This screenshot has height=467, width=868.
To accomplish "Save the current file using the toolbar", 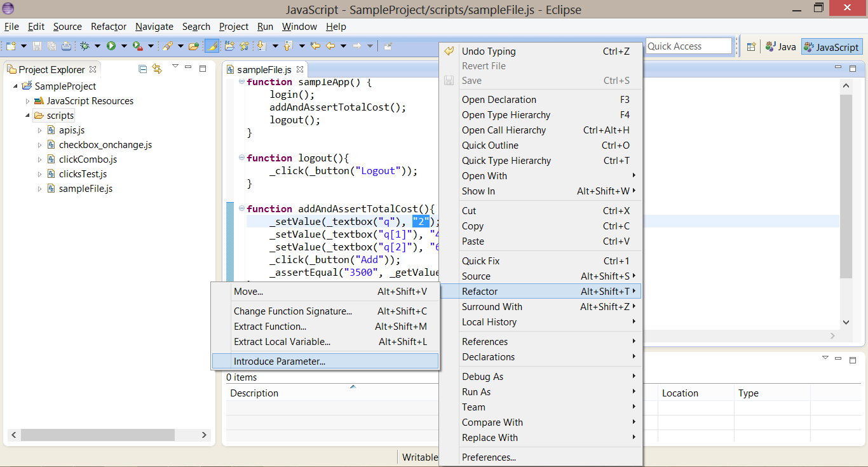I will coord(38,46).
